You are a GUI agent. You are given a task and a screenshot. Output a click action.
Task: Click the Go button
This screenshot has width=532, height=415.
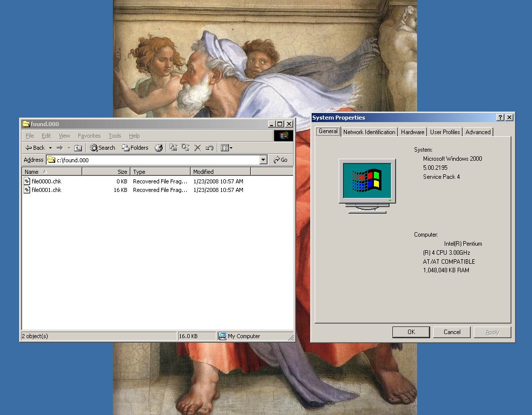tap(281, 160)
